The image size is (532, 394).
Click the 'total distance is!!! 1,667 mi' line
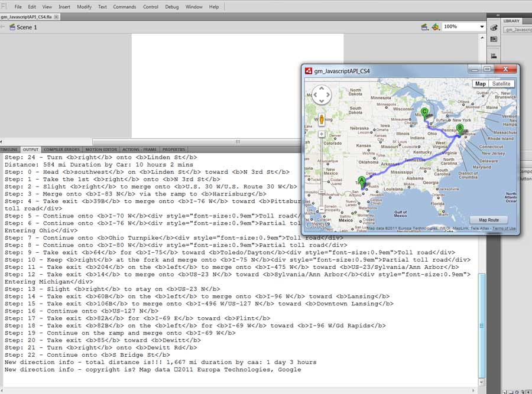(160, 363)
